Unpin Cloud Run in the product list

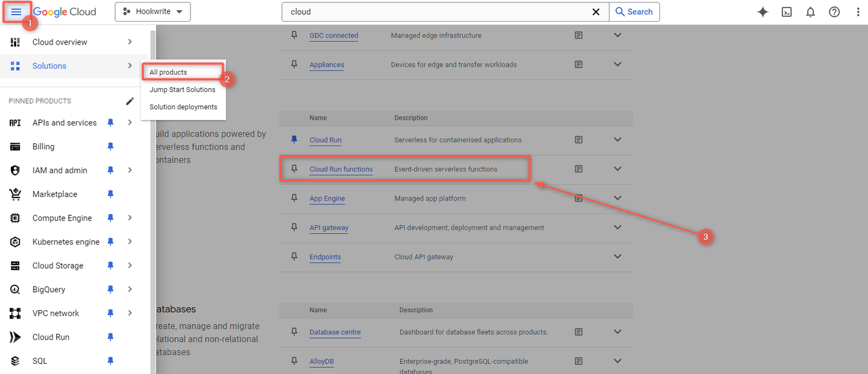click(294, 139)
